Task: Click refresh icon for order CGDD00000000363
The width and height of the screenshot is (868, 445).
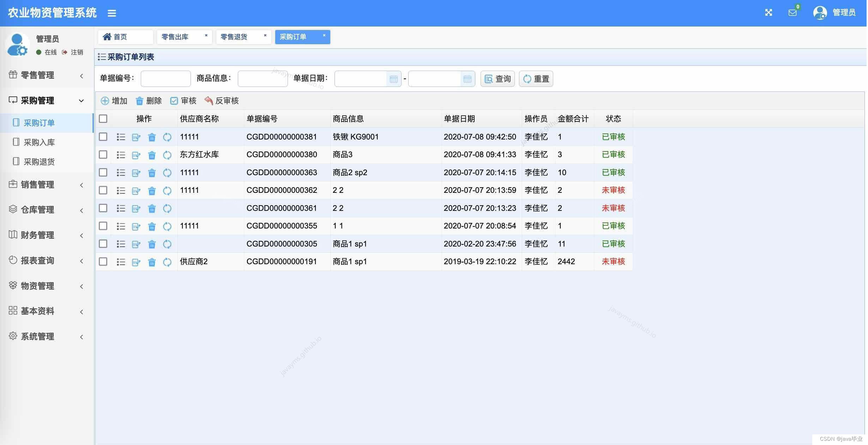Action: coord(167,173)
